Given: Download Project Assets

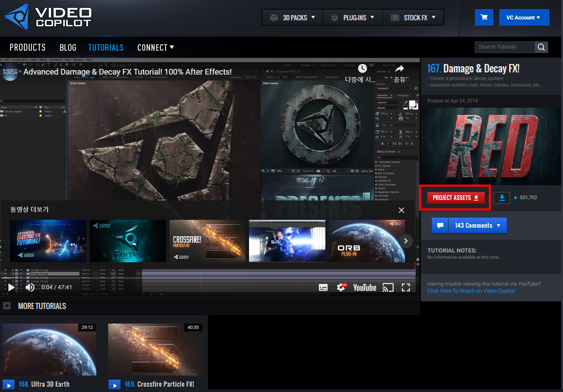Looking at the screenshot, I should click(x=456, y=198).
